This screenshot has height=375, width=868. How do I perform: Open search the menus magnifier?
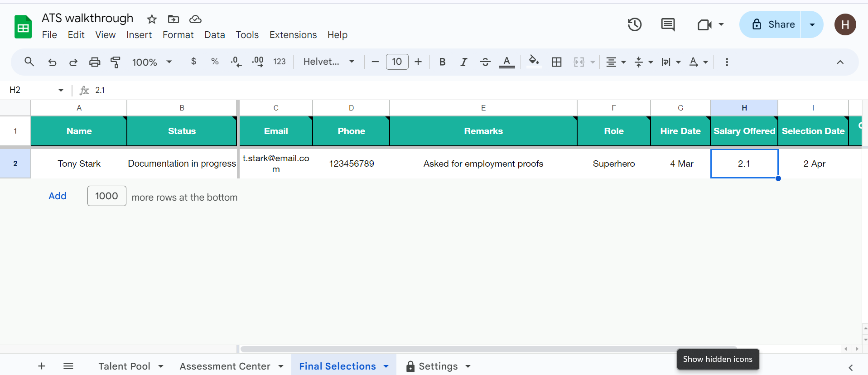(29, 62)
